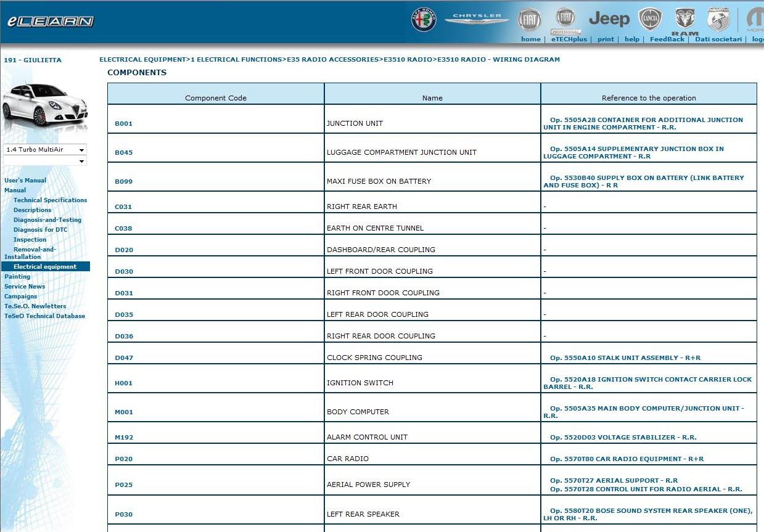The width and height of the screenshot is (764, 532).
Task: Select the Mopar brand logo
Action: tap(755, 20)
